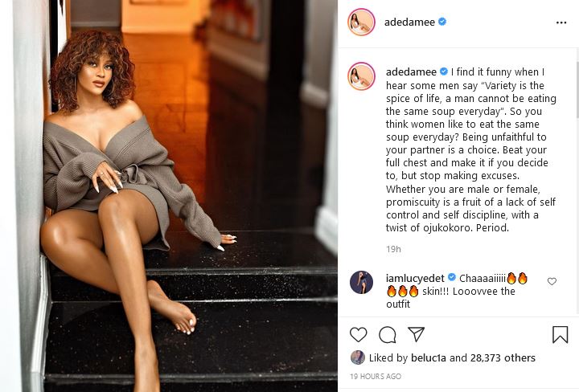Open the three-dots more options menu
This screenshot has height=392, width=579.
(x=561, y=22)
